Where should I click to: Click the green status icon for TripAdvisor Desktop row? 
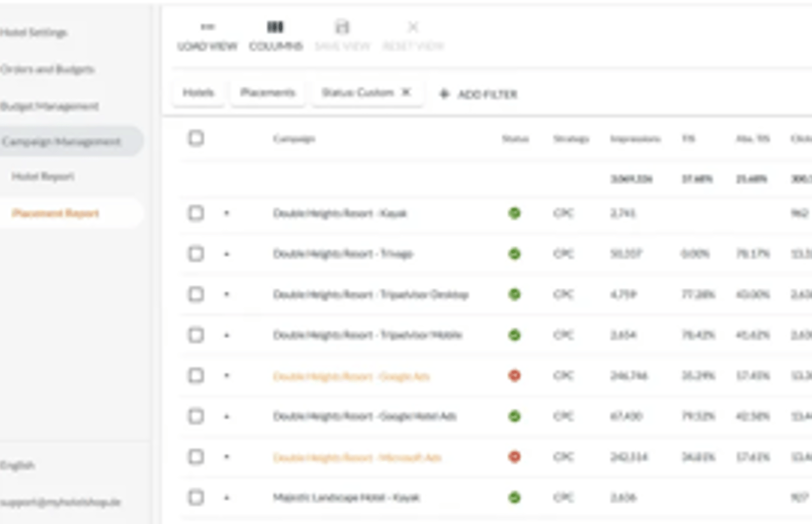point(515,294)
